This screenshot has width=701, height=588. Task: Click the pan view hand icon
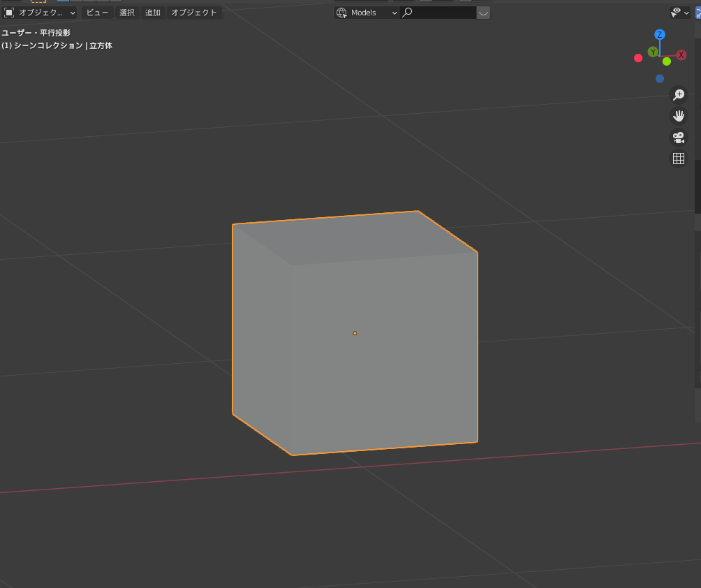point(679,116)
